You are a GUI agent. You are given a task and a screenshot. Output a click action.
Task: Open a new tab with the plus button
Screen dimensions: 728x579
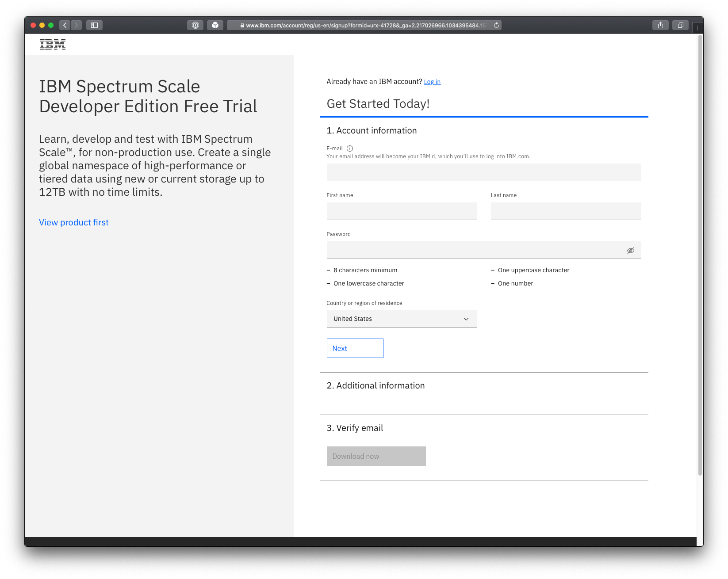(697, 27)
